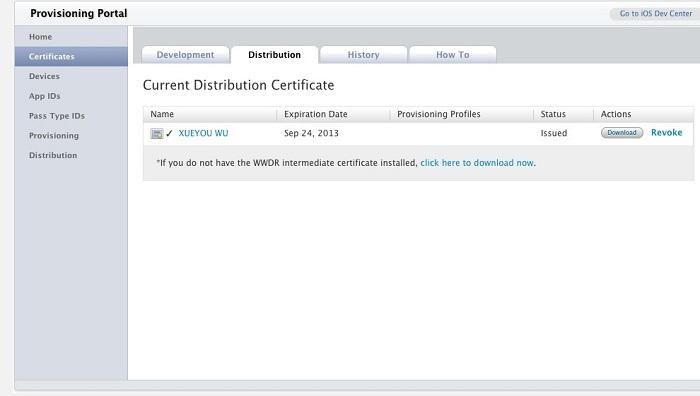Select the Distribution tab
Viewport: 700px width, 396px height.
[275, 54]
